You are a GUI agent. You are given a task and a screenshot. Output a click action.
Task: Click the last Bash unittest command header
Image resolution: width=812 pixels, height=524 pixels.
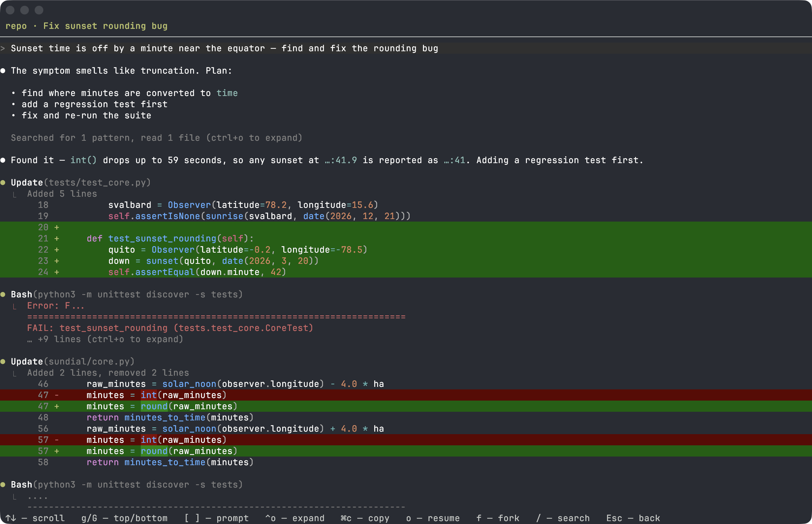tap(127, 485)
